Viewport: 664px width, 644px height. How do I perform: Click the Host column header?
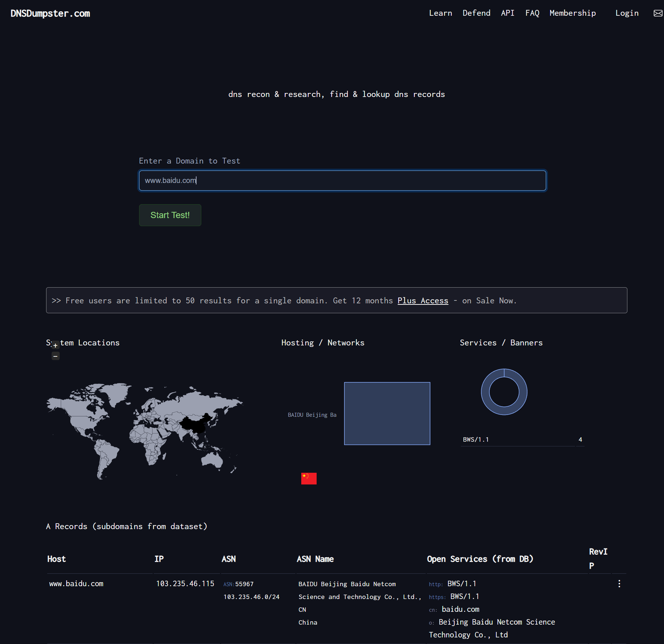tap(56, 559)
